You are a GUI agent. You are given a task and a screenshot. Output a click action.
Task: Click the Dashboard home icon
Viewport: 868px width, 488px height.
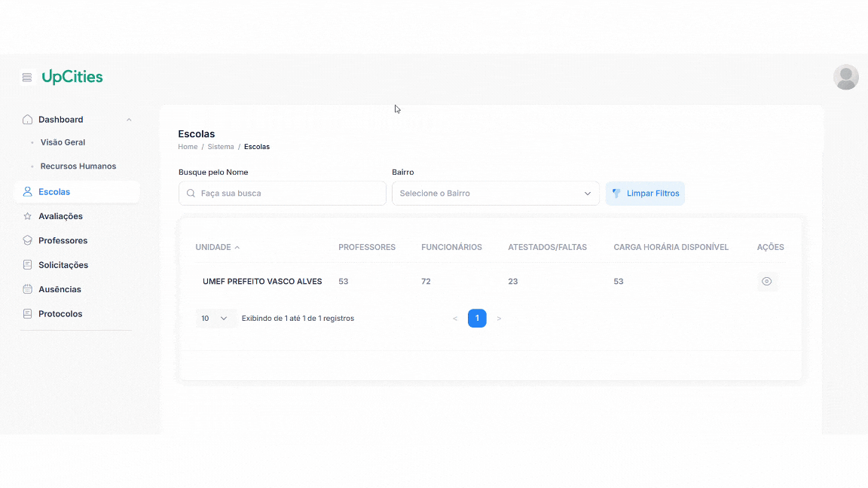(x=27, y=120)
